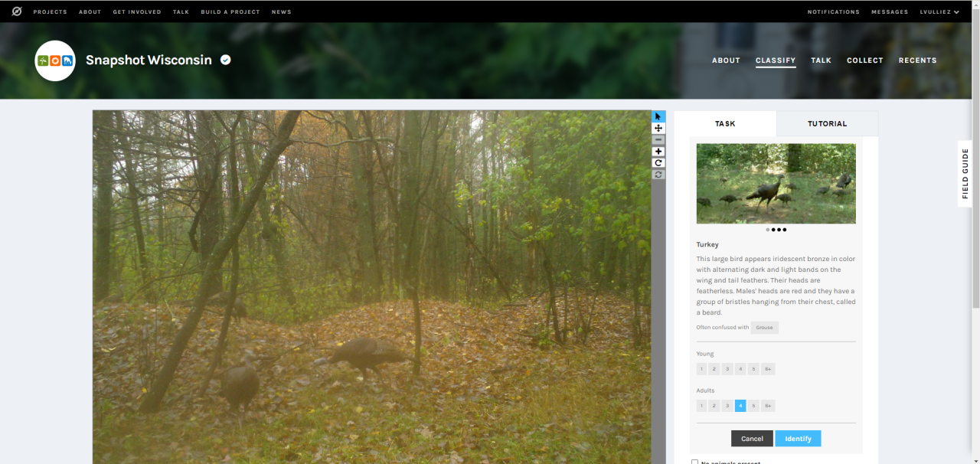
Task: Deselect the highlighted 4 Adults option
Action: [740, 406]
